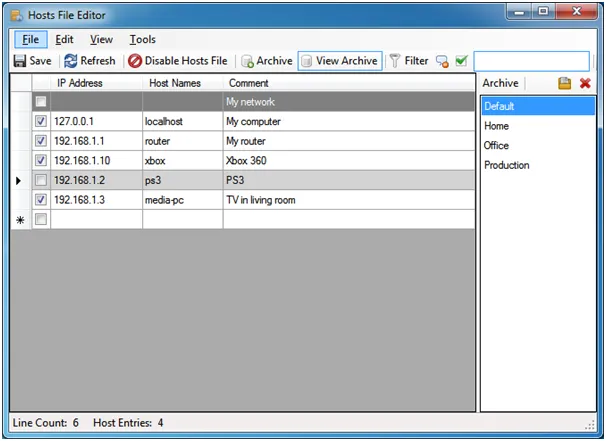Uncheck the localhost entry checkbox
The height and width of the screenshot is (441, 606).
[41, 121]
